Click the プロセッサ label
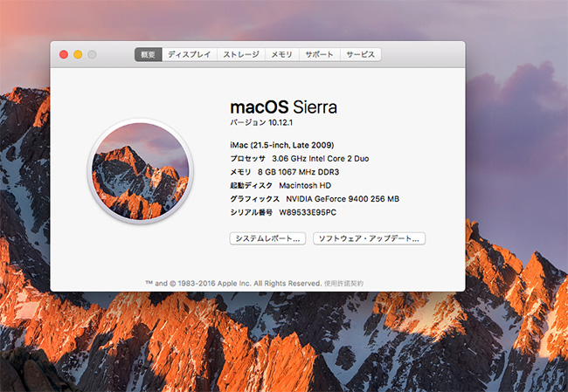The width and height of the screenshot is (568, 392). pyautogui.click(x=248, y=159)
